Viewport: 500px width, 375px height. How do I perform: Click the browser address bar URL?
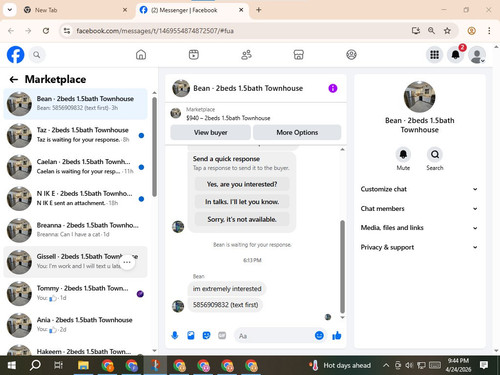pyautogui.click(x=155, y=31)
